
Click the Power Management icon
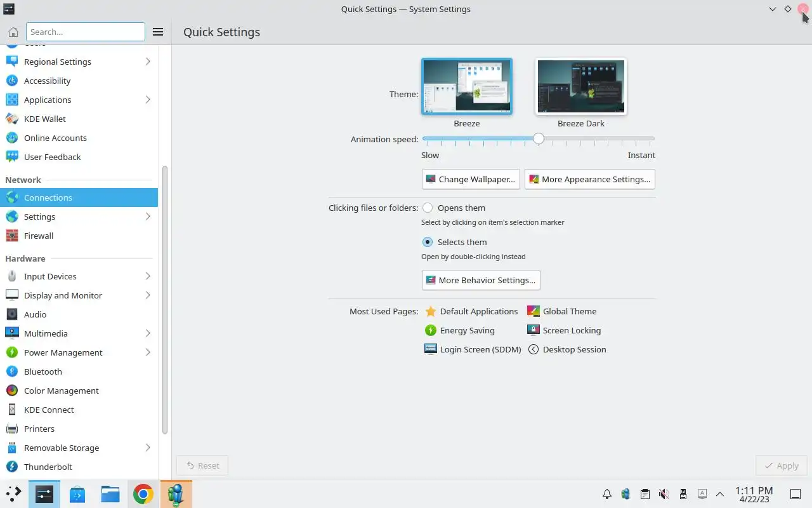(x=11, y=352)
